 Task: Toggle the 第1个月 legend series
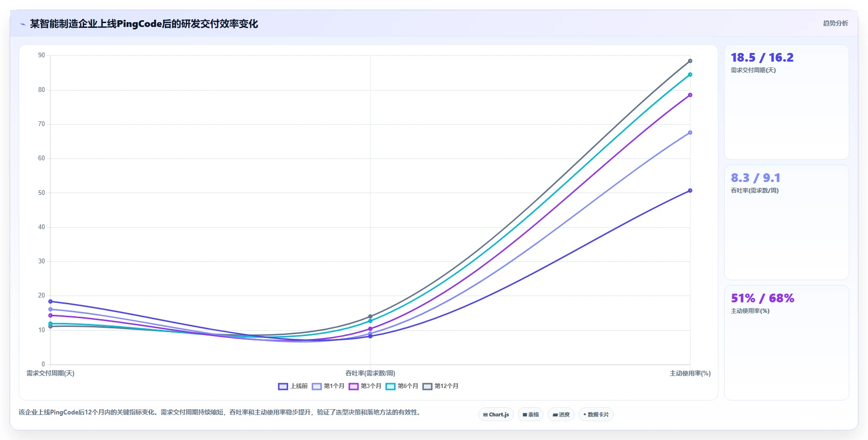(328, 386)
